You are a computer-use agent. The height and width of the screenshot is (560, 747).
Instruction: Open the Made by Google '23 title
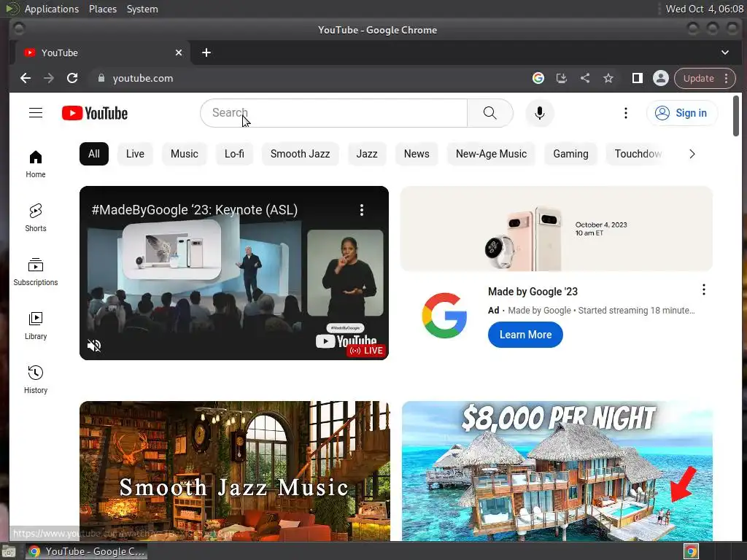(x=533, y=292)
